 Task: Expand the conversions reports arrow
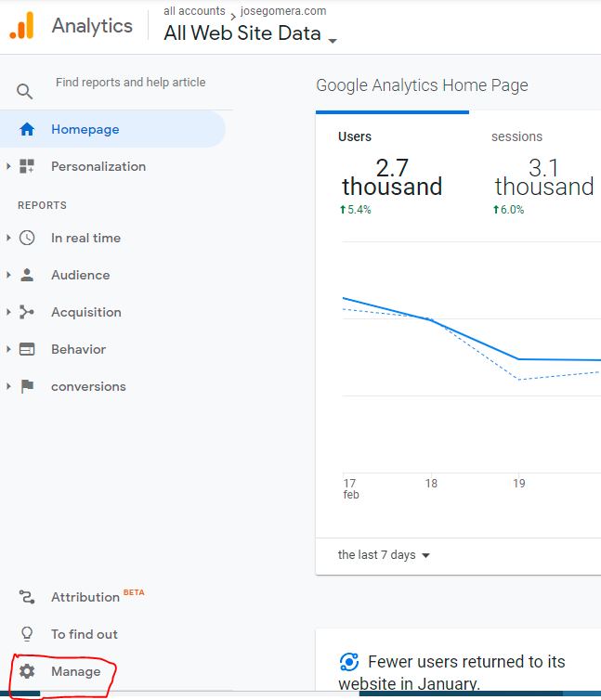pyautogui.click(x=8, y=386)
